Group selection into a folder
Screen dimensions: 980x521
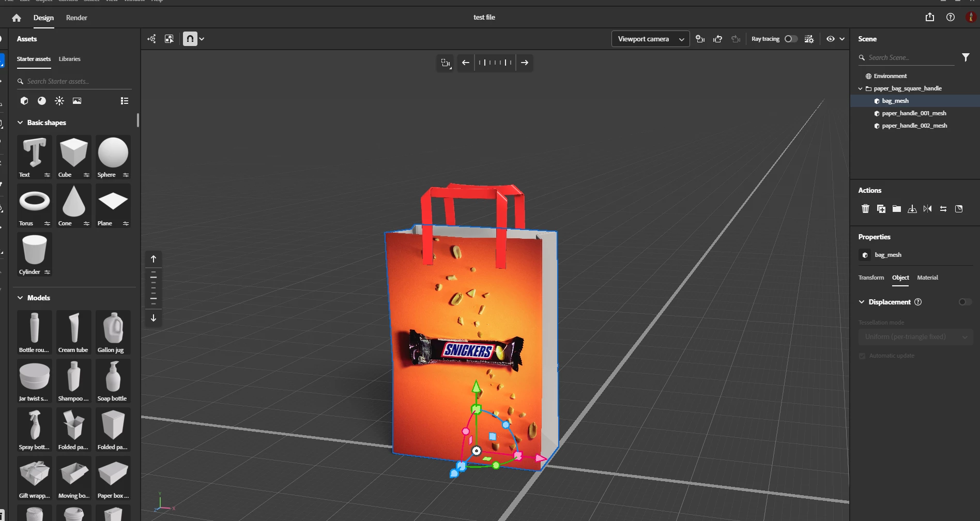coord(897,209)
